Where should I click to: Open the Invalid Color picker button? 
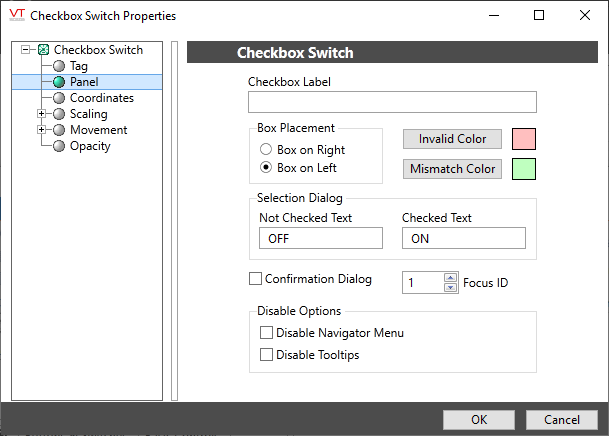click(452, 139)
